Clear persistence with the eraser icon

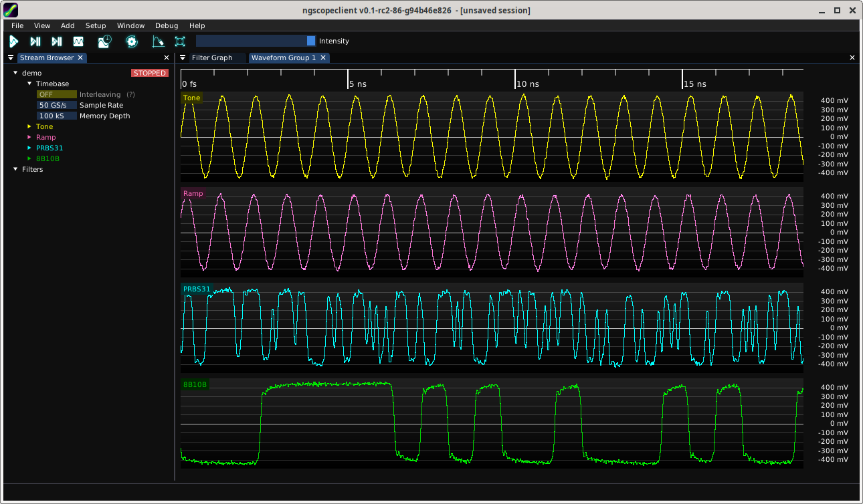coord(158,41)
